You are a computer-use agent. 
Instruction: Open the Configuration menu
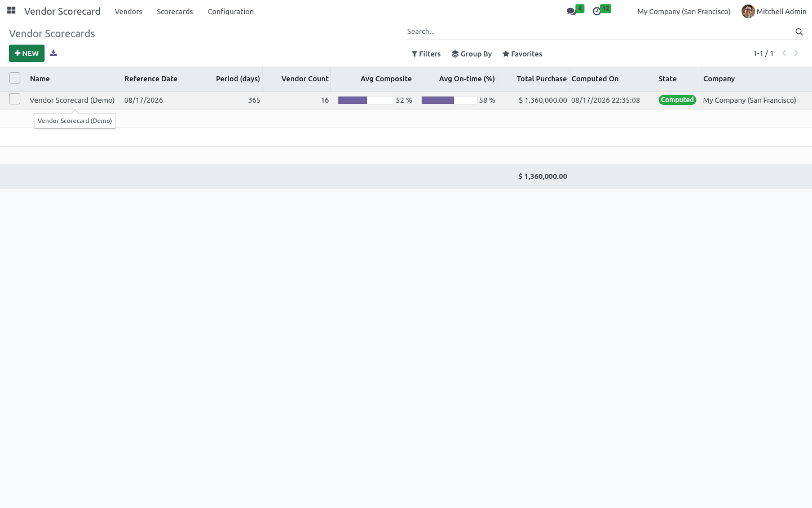click(x=231, y=11)
